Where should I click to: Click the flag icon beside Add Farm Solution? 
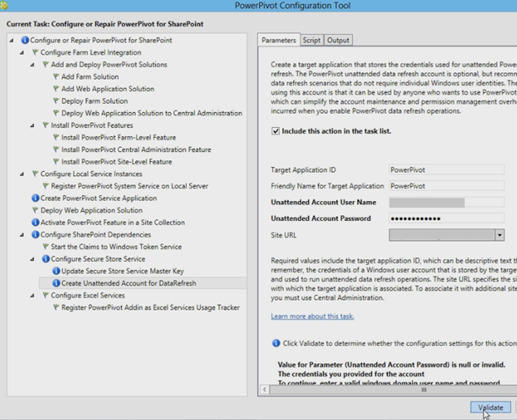[x=56, y=77]
